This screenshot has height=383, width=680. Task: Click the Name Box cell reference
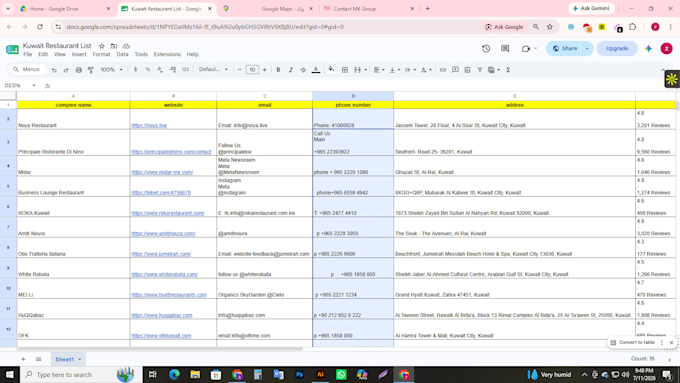click(20, 85)
